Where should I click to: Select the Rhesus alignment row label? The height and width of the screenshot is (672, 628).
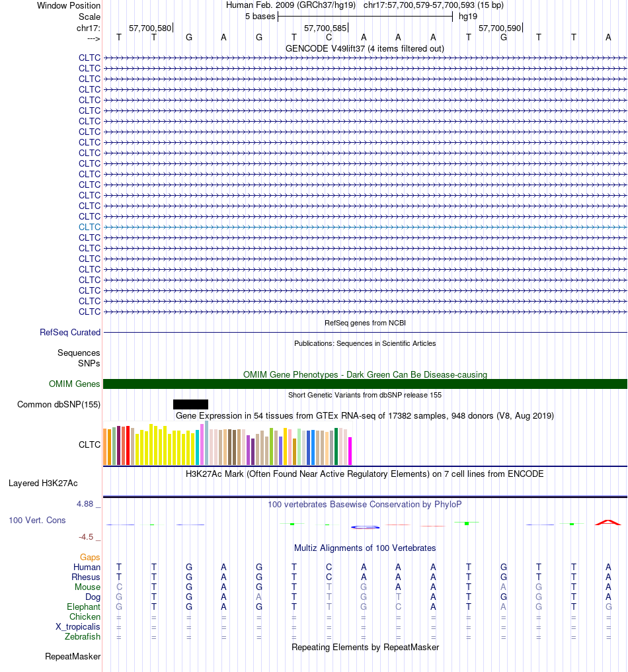click(86, 577)
